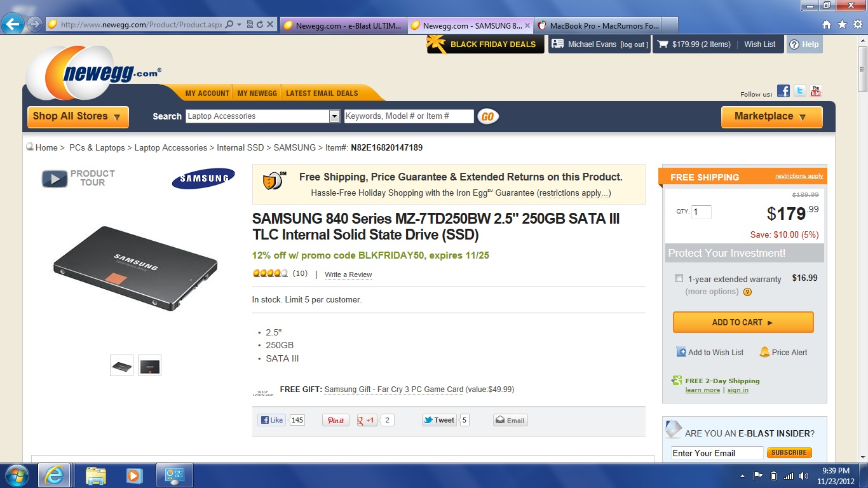Open LATEST EMAIL DEALS tab
868x488 pixels.
322,93
